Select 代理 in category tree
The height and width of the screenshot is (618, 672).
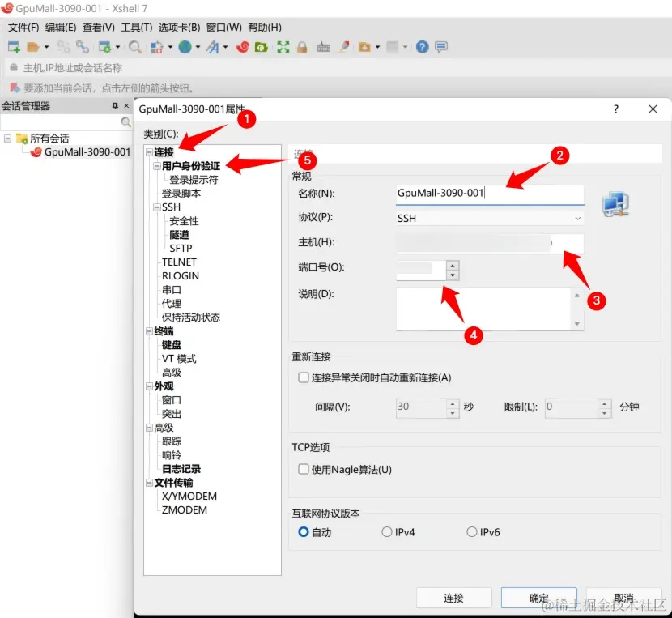coord(172,304)
